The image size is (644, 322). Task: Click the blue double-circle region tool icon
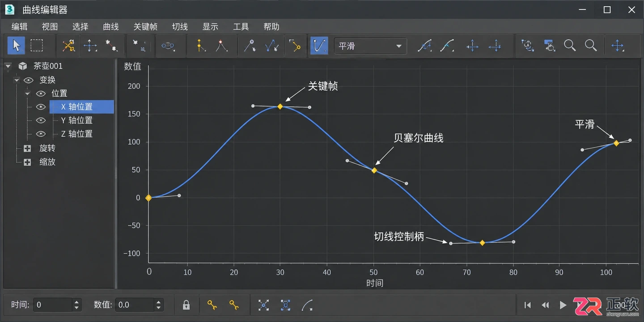click(168, 46)
